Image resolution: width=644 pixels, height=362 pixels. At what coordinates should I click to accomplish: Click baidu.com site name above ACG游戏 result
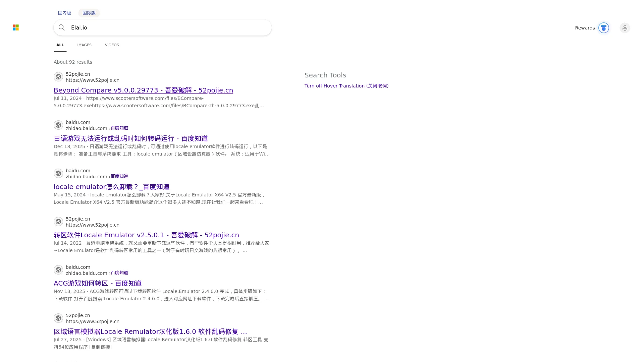click(x=78, y=267)
